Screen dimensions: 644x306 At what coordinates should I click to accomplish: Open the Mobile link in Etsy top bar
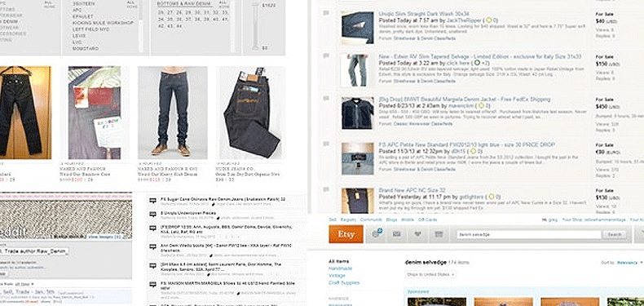tap(408, 220)
